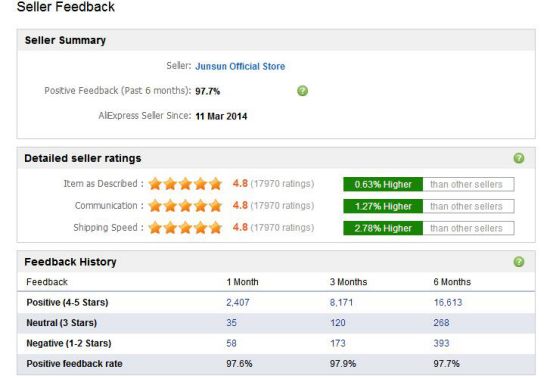Click the 0.63% Higher green badge

coord(383,184)
